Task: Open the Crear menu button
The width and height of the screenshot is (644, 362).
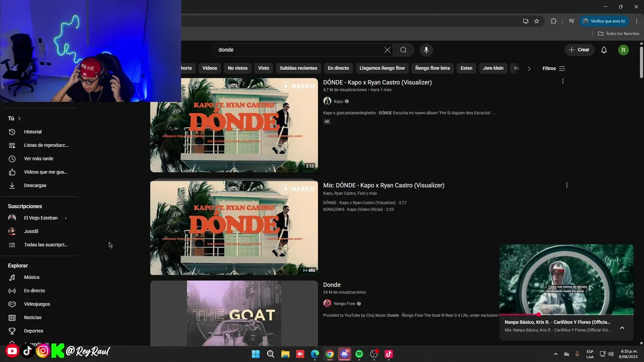Action: pos(579,50)
